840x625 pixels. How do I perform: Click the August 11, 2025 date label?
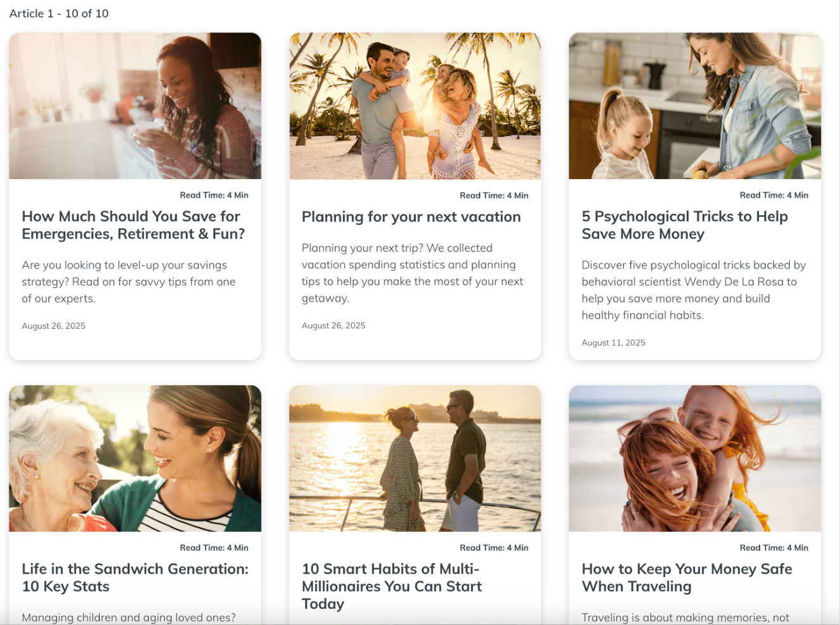(613, 343)
